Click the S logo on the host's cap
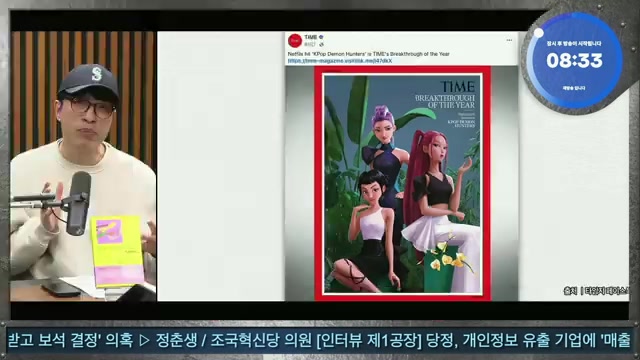 click(96, 74)
